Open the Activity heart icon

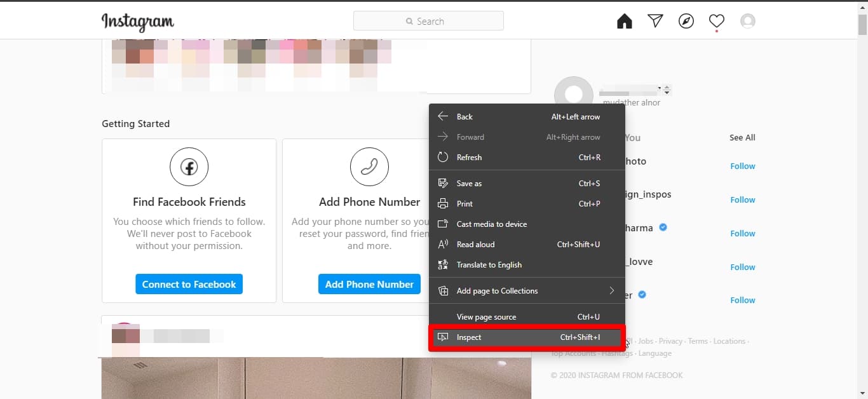(x=717, y=22)
